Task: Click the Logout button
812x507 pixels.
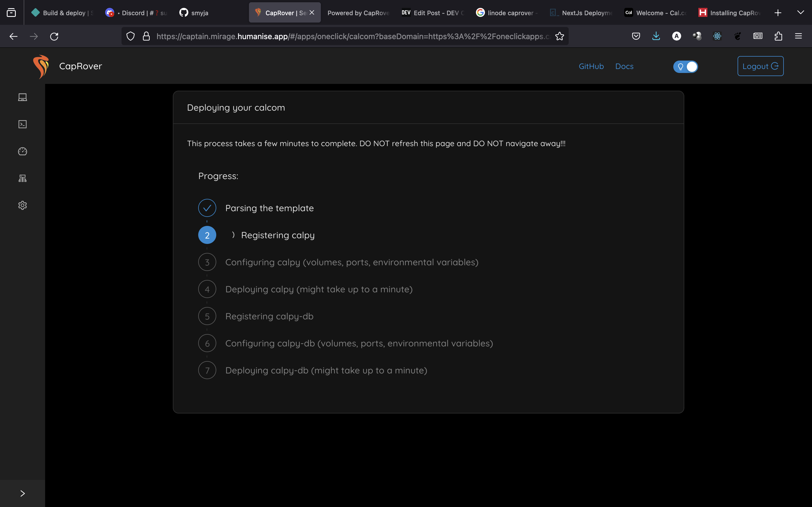Action: point(760,66)
